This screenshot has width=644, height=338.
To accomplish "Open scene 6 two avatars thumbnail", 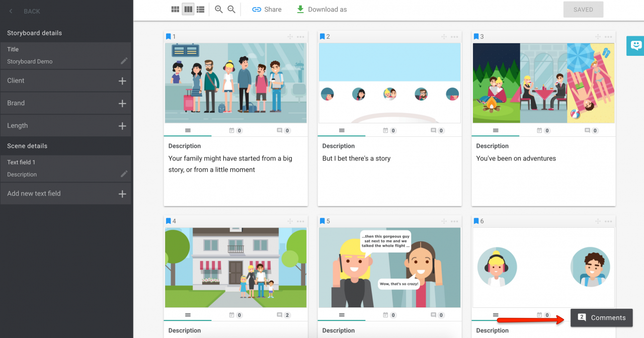I will tap(544, 268).
